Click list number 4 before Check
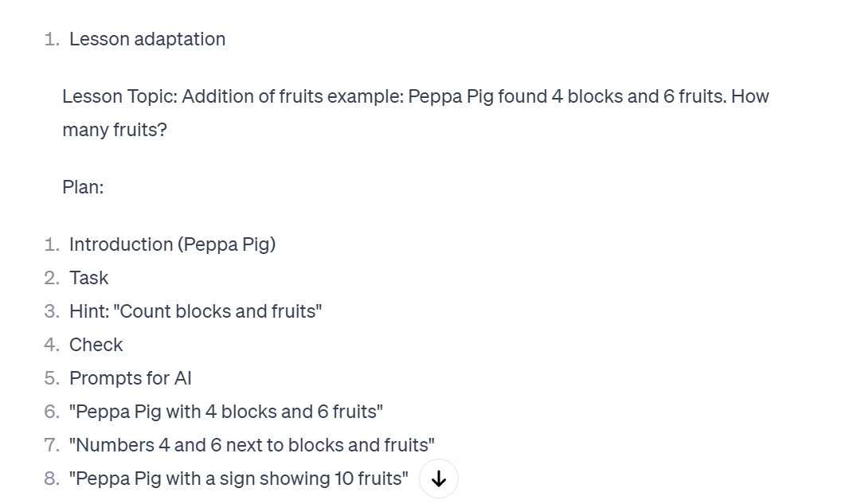This screenshot has width=853, height=504. coord(52,345)
